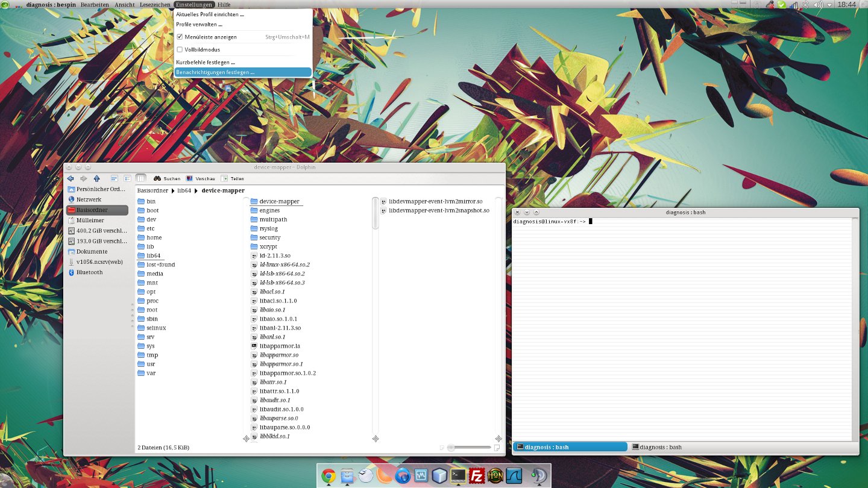The height and width of the screenshot is (488, 868).
Task: Open the Lesezeichen menu
Action: click(155, 4)
